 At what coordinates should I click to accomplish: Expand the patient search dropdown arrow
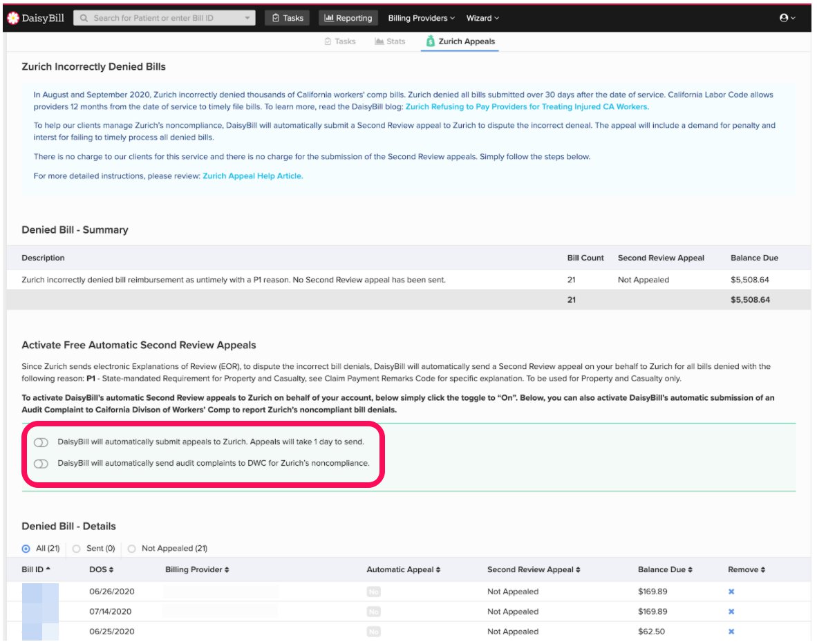point(248,18)
